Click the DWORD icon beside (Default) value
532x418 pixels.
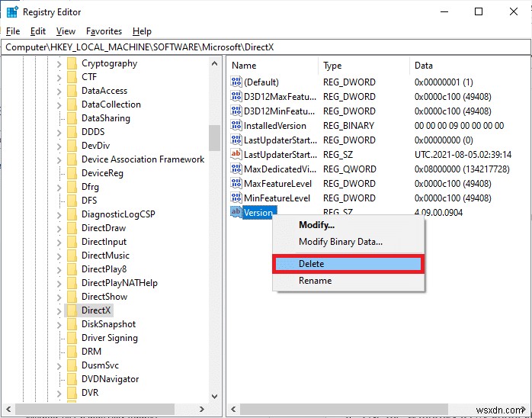click(x=236, y=82)
